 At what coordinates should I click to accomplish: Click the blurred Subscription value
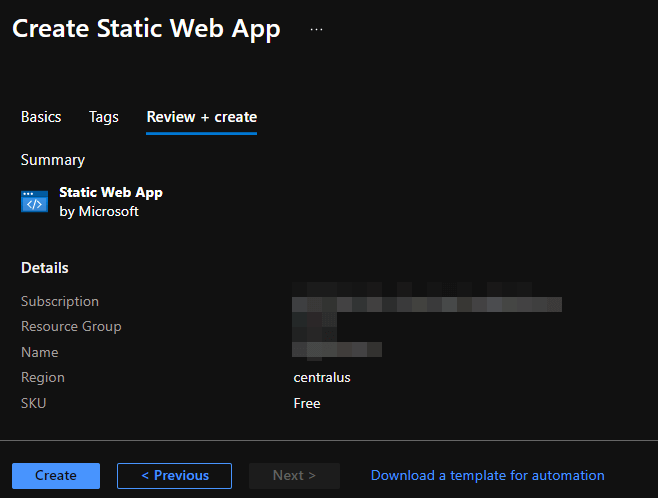click(426, 300)
